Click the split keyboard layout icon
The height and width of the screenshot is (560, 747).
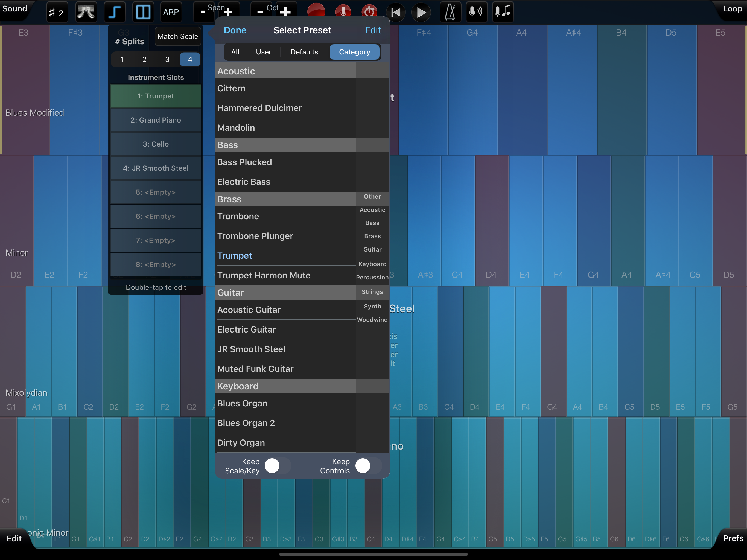pyautogui.click(x=143, y=12)
